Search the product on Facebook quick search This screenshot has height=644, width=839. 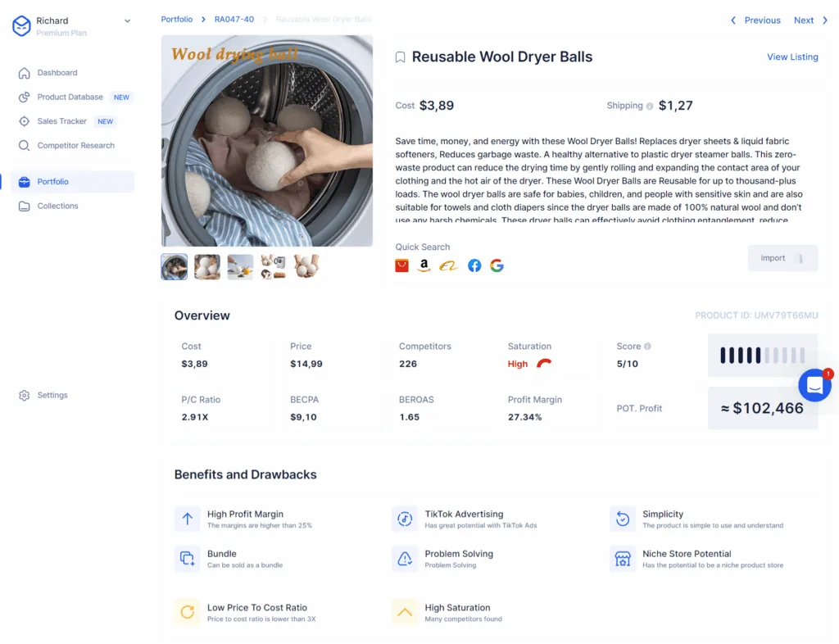tap(474, 265)
